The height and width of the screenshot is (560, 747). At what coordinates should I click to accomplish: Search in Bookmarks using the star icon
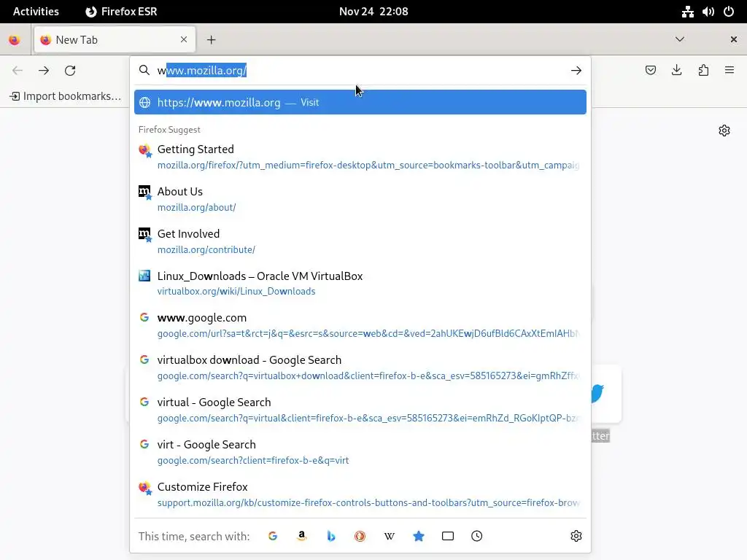point(418,536)
